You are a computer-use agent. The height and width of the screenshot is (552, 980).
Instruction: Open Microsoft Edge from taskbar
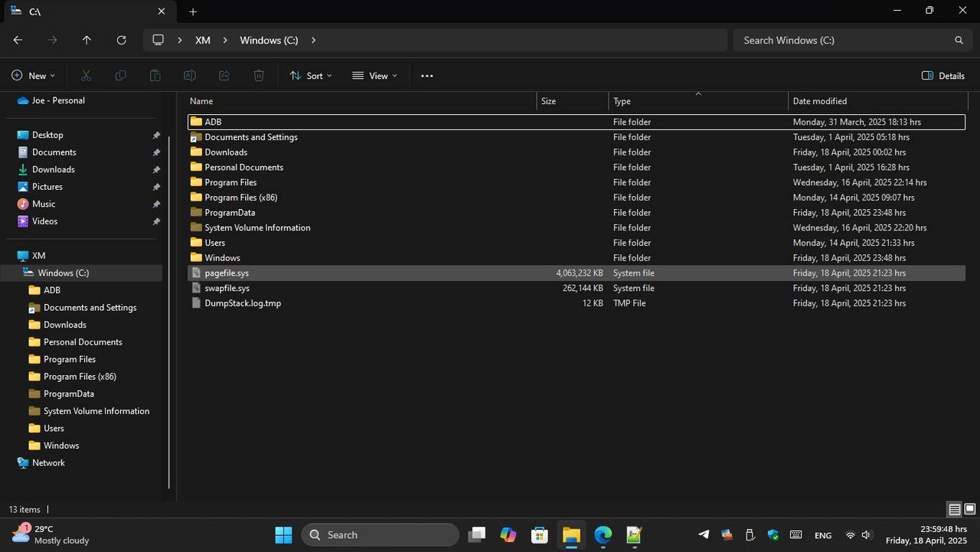[x=603, y=534]
